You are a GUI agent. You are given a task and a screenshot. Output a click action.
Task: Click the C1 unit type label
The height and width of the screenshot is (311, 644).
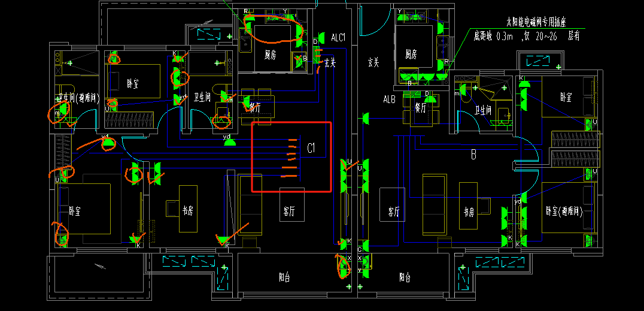point(311,148)
